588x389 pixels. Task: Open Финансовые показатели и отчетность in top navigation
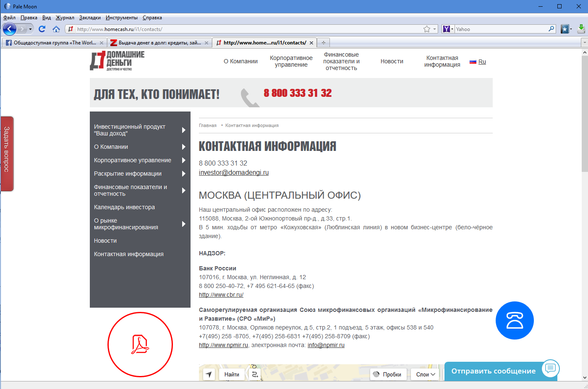341,61
